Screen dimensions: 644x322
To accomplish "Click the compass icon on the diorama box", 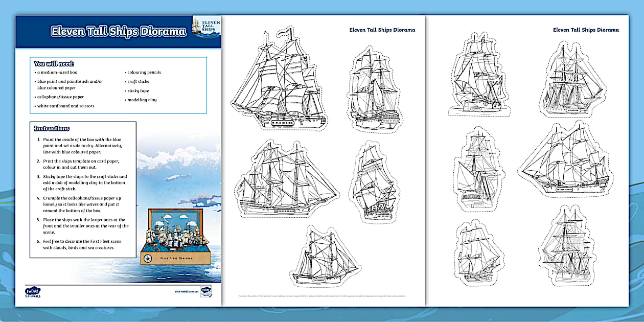I will (148, 258).
